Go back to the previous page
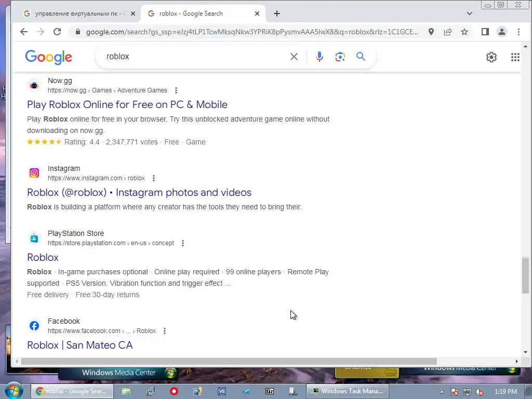This screenshot has height=399, width=532. [x=24, y=32]
